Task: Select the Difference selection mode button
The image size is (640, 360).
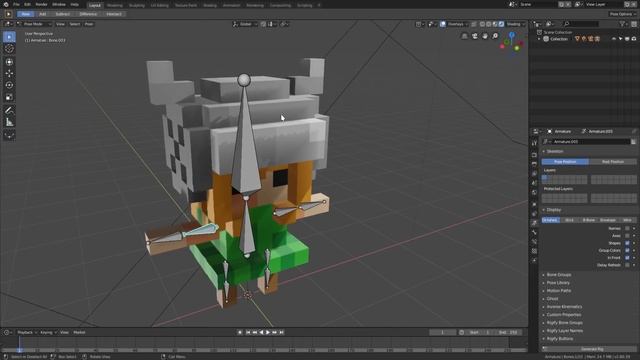Action: [x=88, y=14]
